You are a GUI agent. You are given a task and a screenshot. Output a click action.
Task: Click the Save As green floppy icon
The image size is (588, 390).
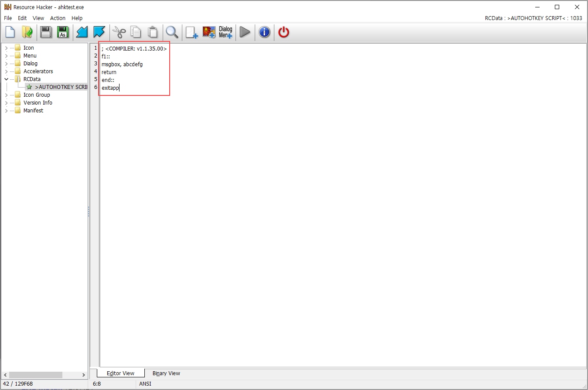point(63,32)
